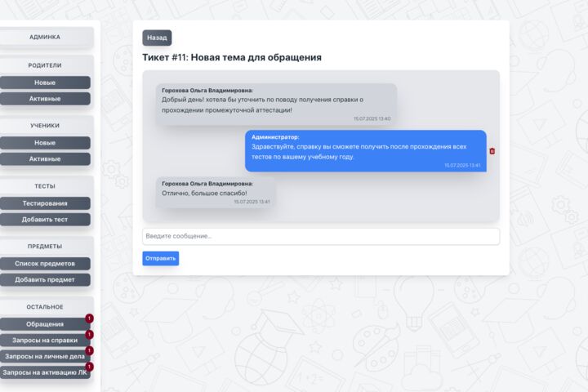Click timestamp in the blue administrator message

click(x=462, y=166)
